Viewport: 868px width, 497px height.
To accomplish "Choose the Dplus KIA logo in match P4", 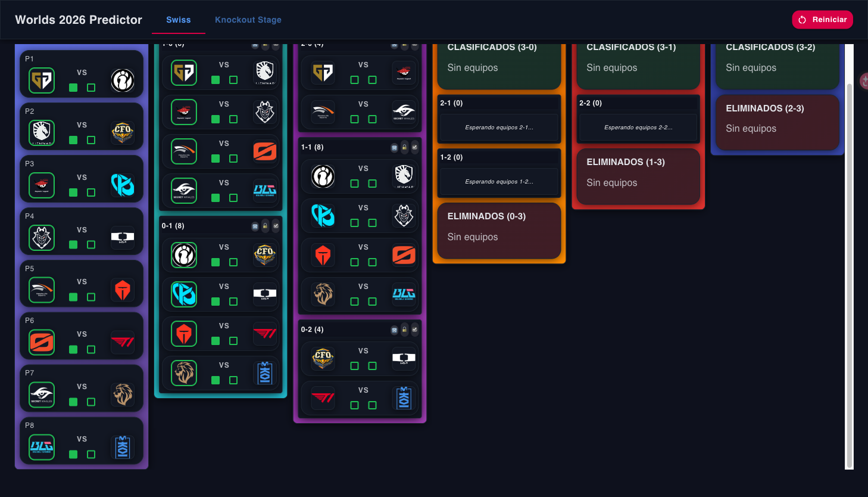I will 123,238.
